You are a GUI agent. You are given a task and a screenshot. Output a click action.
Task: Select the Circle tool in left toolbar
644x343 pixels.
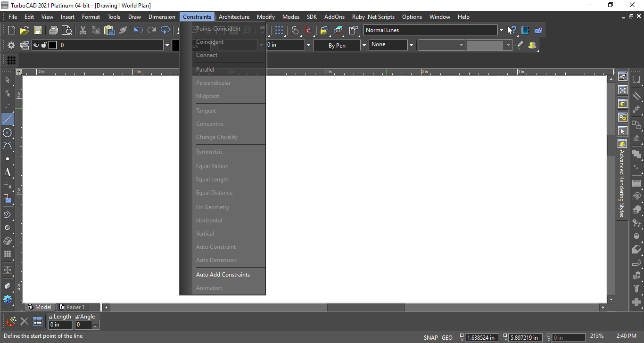[x=8, y=132]
